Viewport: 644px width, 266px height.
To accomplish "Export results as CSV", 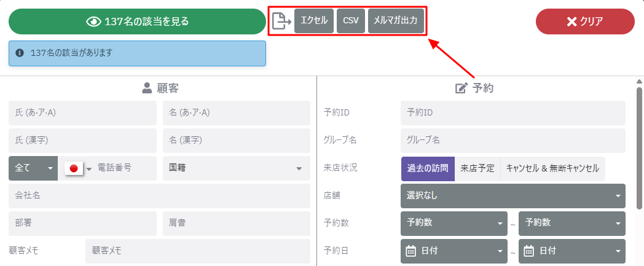I will point(351,20).
